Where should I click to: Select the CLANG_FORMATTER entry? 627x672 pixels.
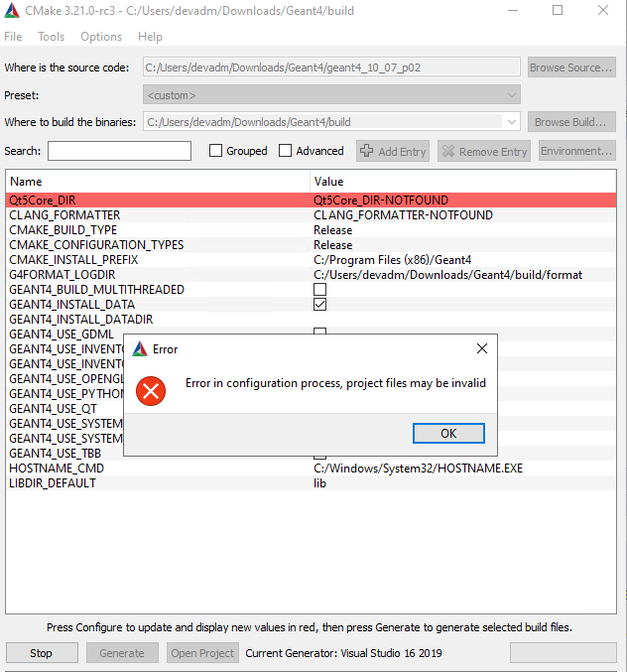[64, 215]
